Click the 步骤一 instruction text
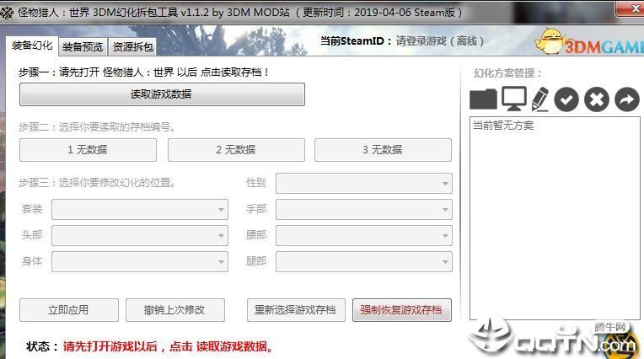The image size is (644, 359). point(143,72)
